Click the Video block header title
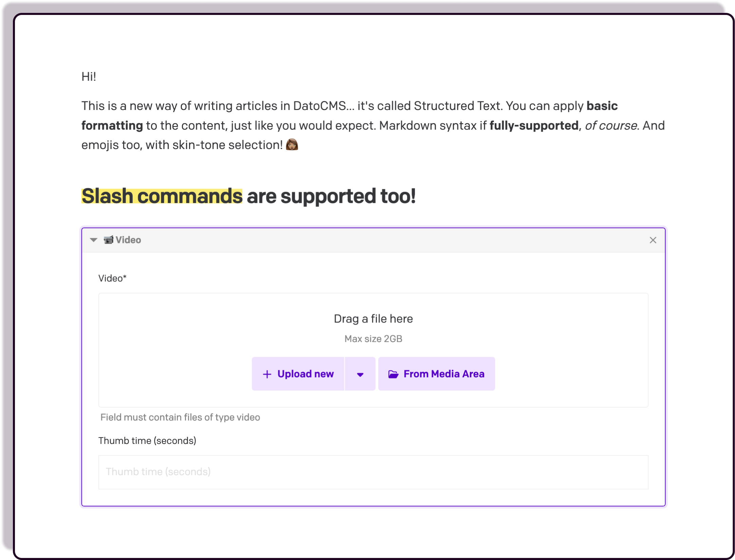This screenshot has height=560, width=735. click(x=128, y=240)
